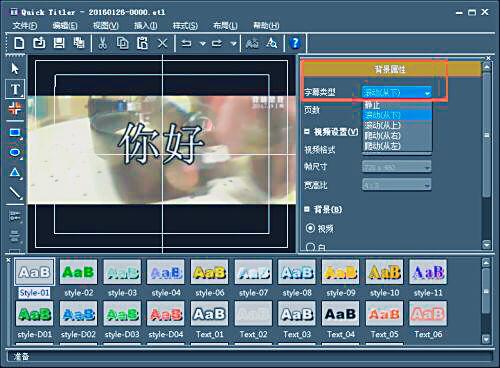Image resolution: width=500 pixels, height=368 pixels.
Task: Open help with the blue question icon
Action: [x=295, y=43]
